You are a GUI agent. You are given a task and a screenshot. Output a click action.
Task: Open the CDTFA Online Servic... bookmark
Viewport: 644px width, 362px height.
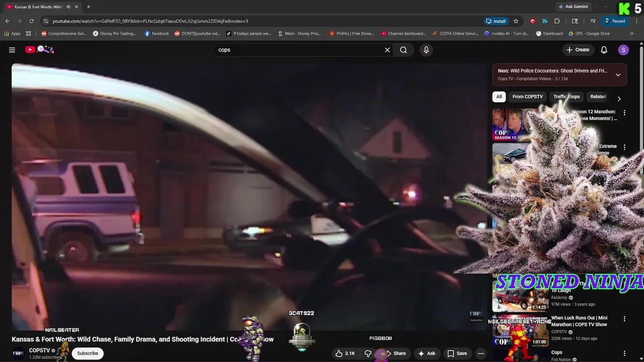point(455,34)
